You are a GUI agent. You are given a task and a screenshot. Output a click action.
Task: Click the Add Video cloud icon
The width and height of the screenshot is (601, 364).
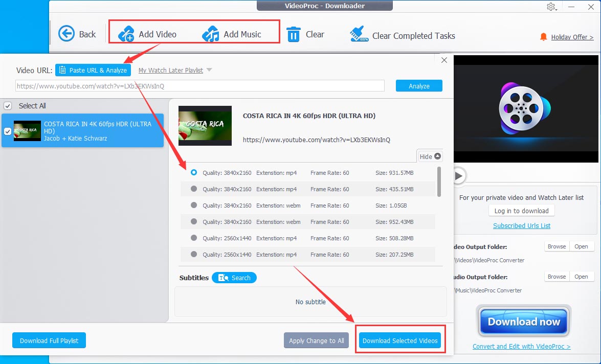(126, 34)
